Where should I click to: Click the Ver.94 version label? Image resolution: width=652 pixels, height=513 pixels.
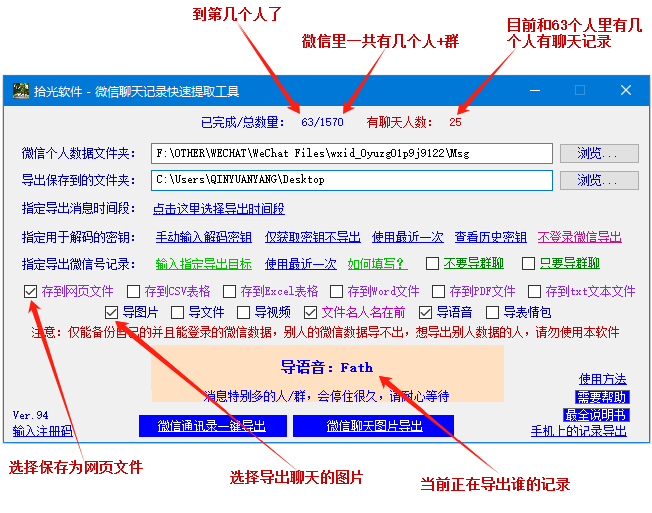(x=30, y=415)
